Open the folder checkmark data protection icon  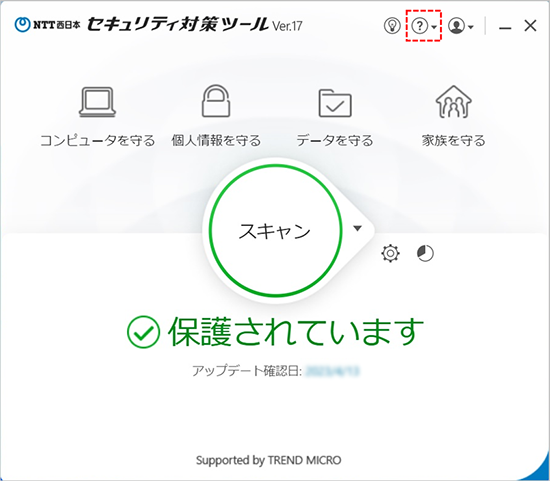[335, 103]
